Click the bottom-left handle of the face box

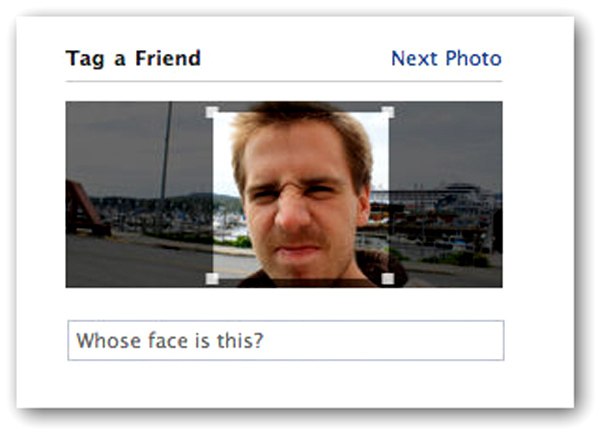pos(212,278)
